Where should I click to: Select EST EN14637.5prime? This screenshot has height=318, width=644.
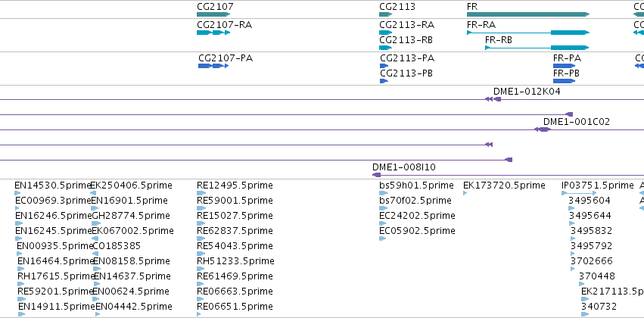pos(132,277)
